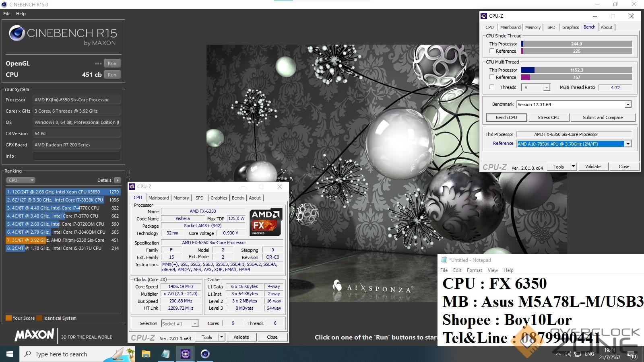This screenshot has width=644, height=362.
Task: Enable the Single Thread Reference checkbox
Action: point(492,51)
